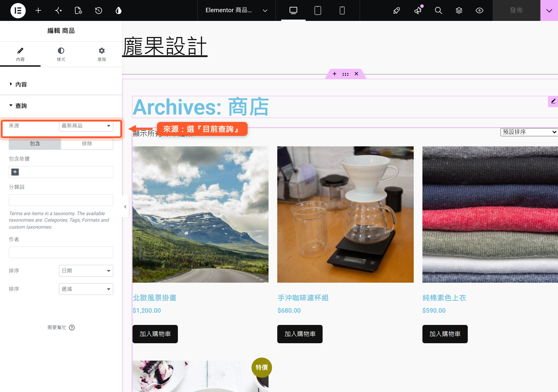558x392 pixels.
Task: Delete section with the handle X
Action: tap(356, 74)
